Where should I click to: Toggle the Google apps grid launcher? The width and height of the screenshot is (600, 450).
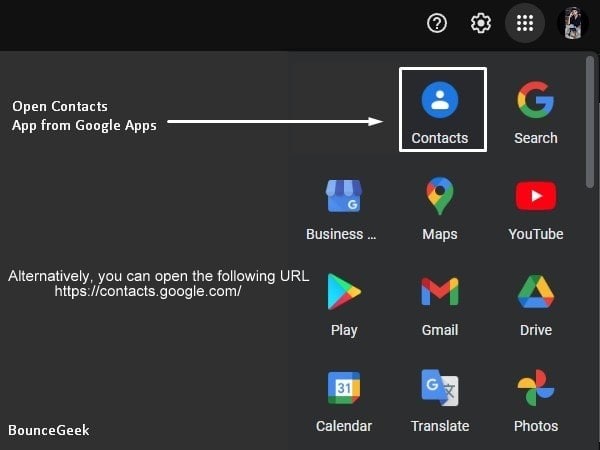pyautogui.click(x=525, y=23)
